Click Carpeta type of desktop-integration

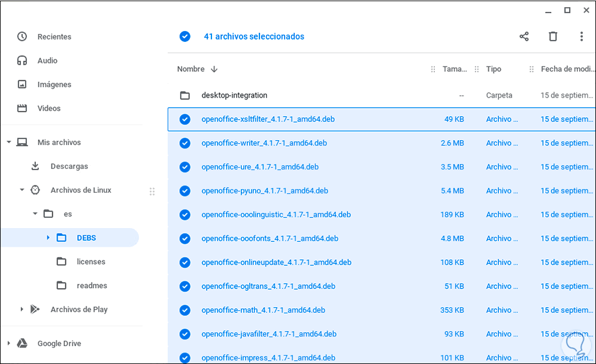click(x=499, y=95)
